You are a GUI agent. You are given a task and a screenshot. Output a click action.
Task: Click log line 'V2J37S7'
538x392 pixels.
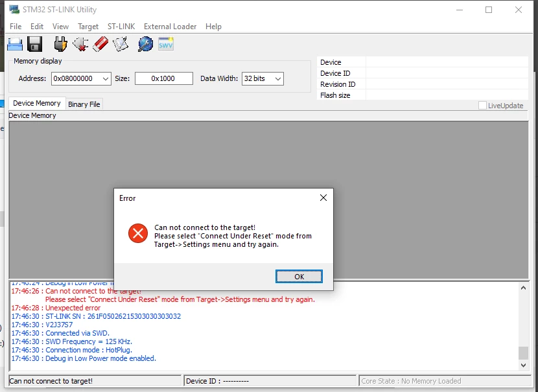42,325
